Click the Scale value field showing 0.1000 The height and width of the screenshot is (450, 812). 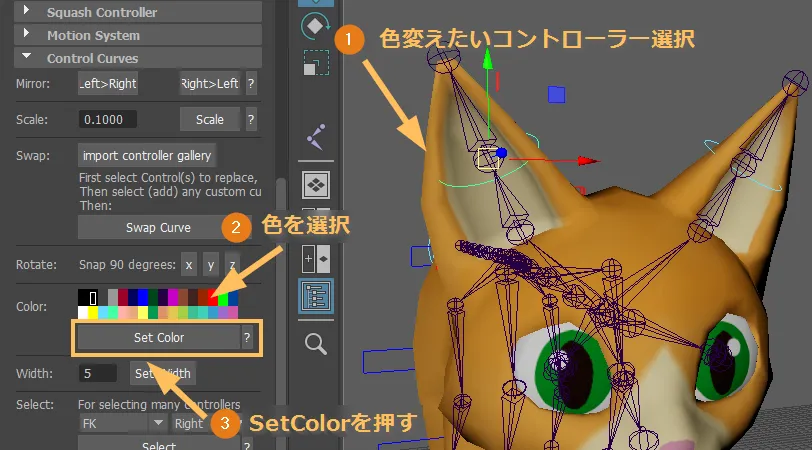[121, 119]
